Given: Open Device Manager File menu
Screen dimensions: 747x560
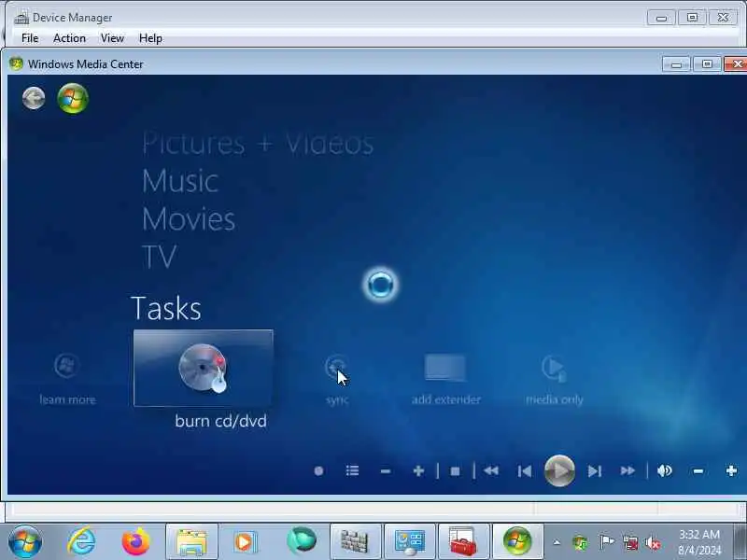Looking at the screenshot, I should 30,38.
